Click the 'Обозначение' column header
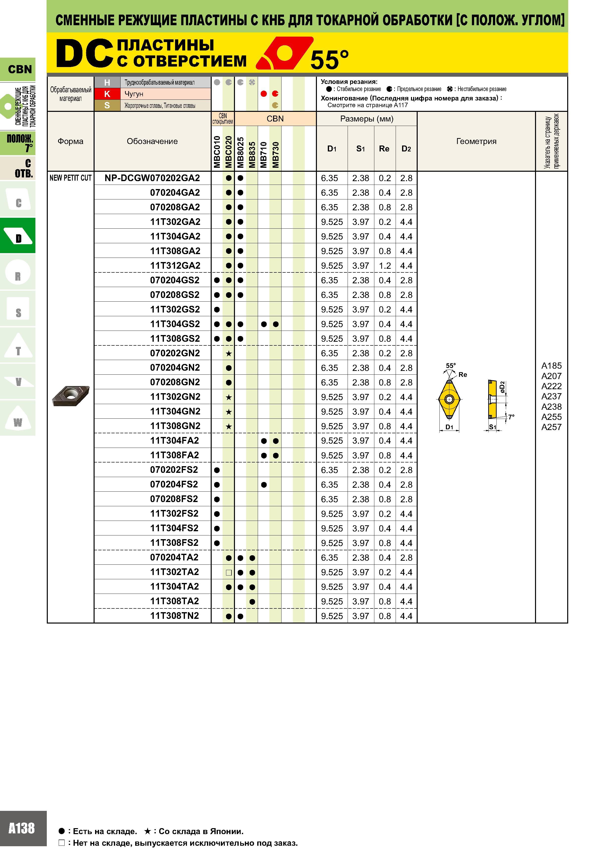 [152, 141]
